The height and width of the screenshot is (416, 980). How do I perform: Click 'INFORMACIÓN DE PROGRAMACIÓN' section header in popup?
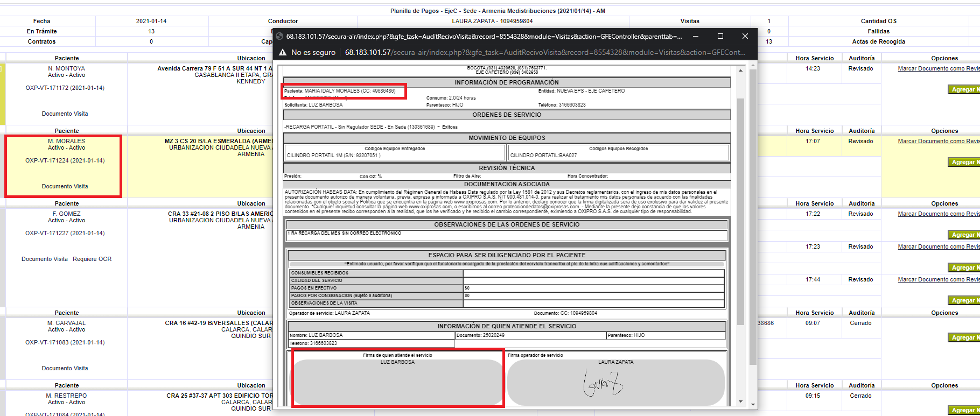507,82
